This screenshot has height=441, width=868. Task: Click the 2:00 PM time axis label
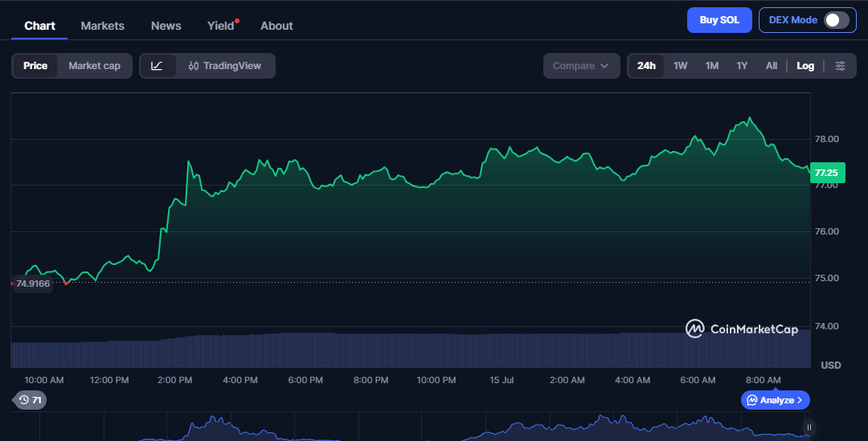pyautogui.click(x=175, y=380)
